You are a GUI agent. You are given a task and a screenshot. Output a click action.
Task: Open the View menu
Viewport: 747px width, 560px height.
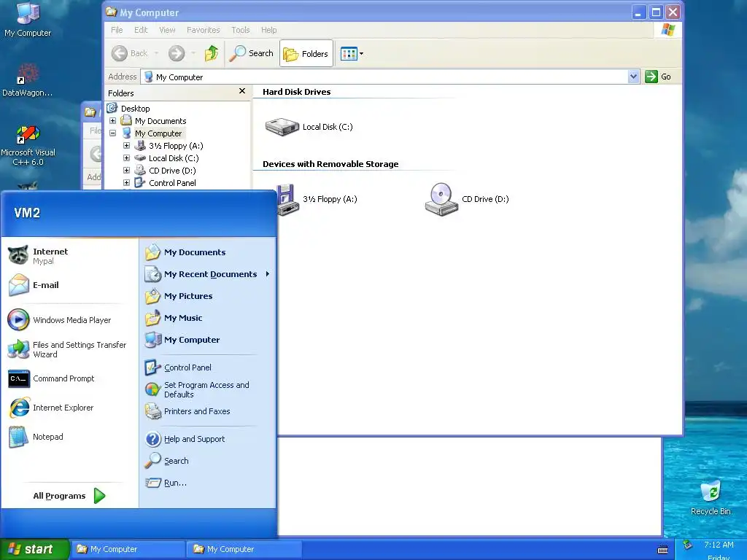(167, 30)
